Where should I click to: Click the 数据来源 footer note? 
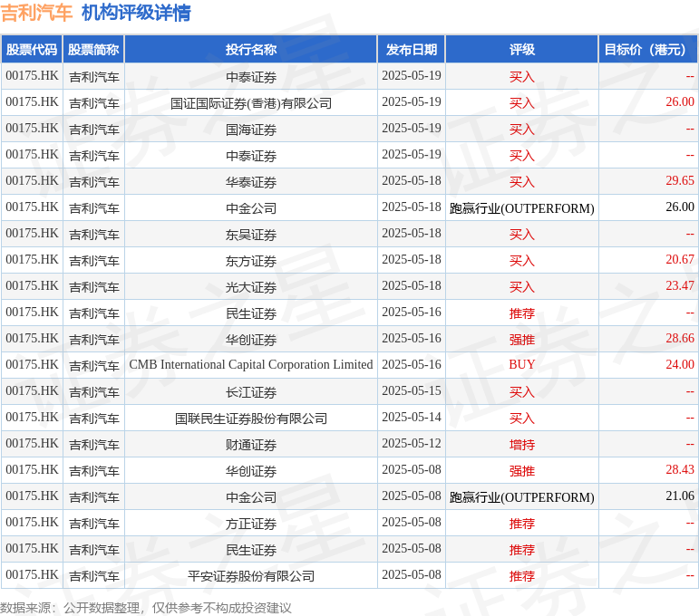[x=145, y=608]
